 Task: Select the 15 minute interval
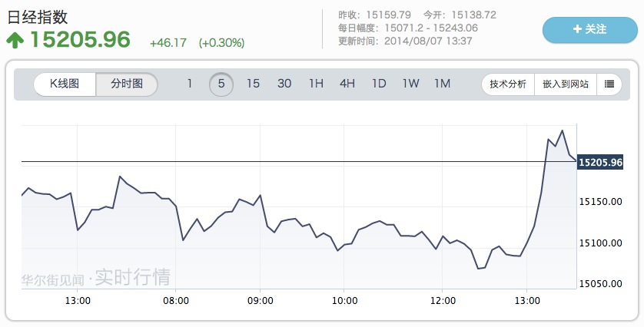tap(253, 84)
